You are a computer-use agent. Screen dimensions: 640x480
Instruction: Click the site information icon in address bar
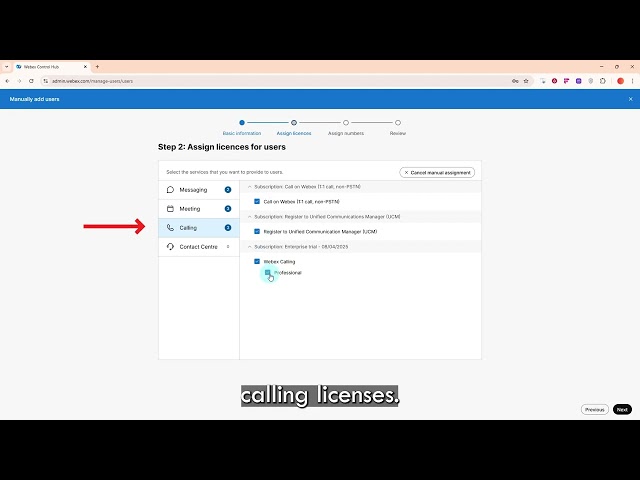pos(45,81)
